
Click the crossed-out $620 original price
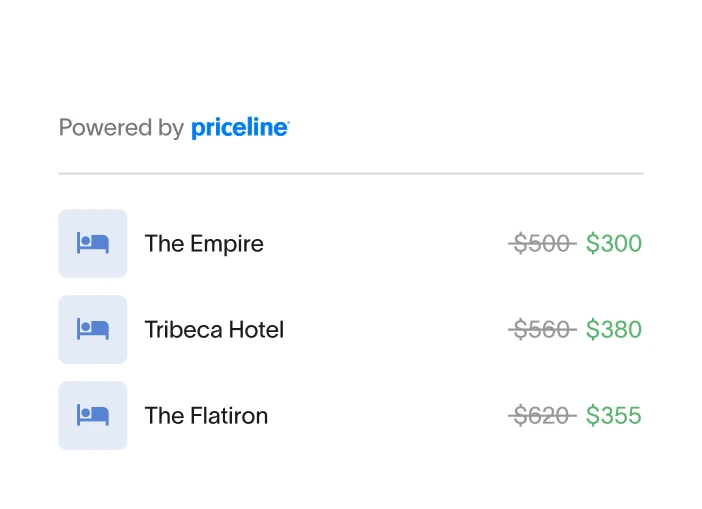pos(542,415)
